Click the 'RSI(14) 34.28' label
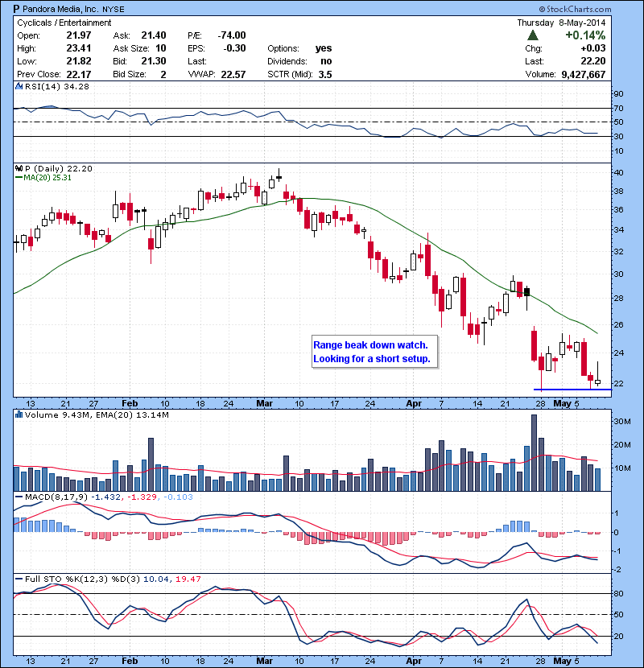Image resolution: width=644 pixels, height=668 pixels. [57, 86]
